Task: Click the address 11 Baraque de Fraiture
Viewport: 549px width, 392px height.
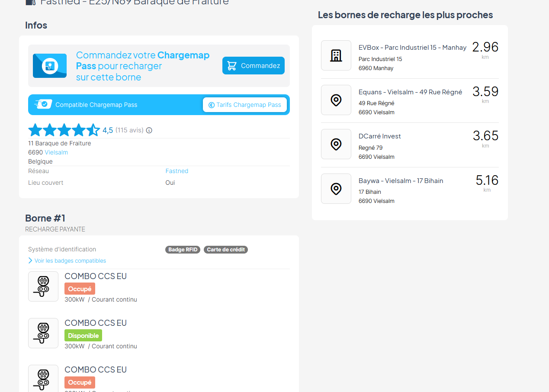Action: pos(60,143)
